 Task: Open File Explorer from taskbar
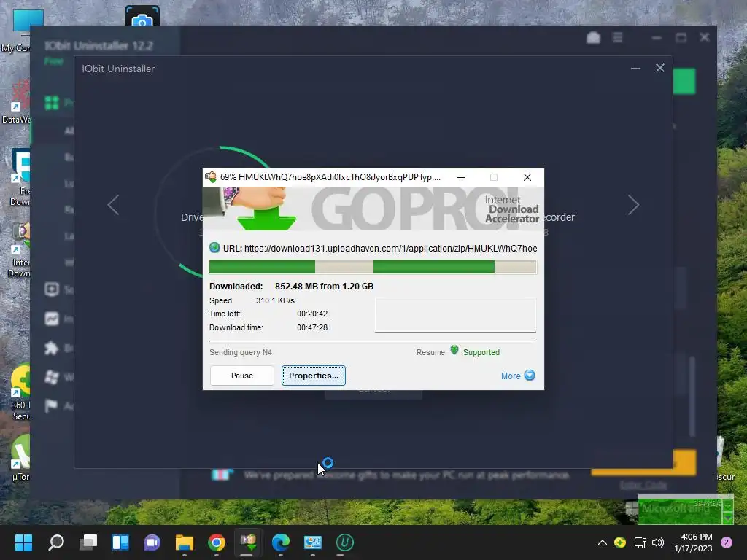click(x=185, y=542)
